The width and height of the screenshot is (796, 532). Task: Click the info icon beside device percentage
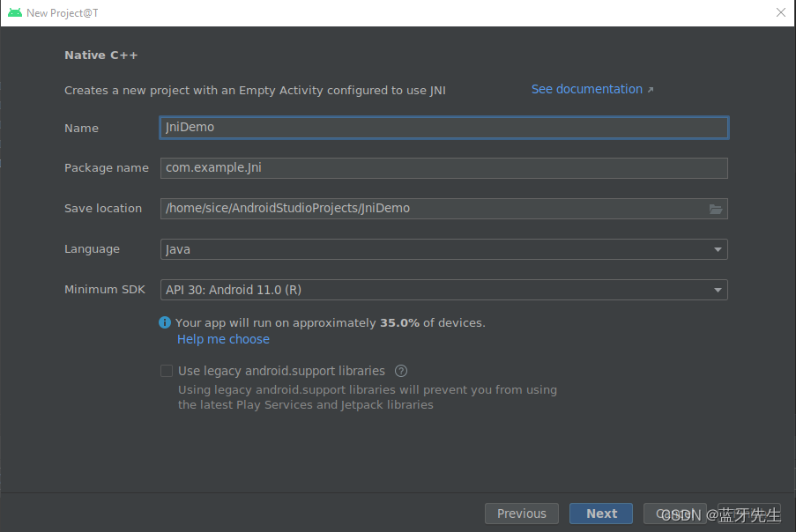tap(165, 322)
